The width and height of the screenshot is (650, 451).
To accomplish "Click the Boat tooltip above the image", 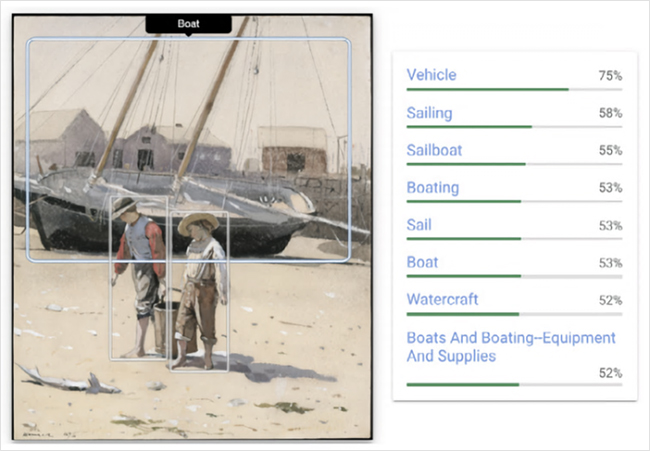I will 188,23.
